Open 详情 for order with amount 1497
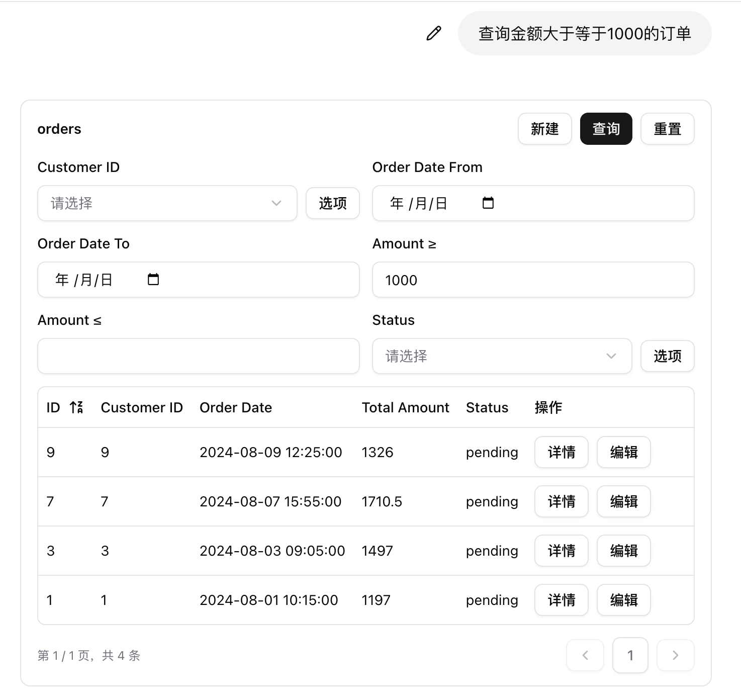This screenshot has height=700, width=741. point(561,551)
